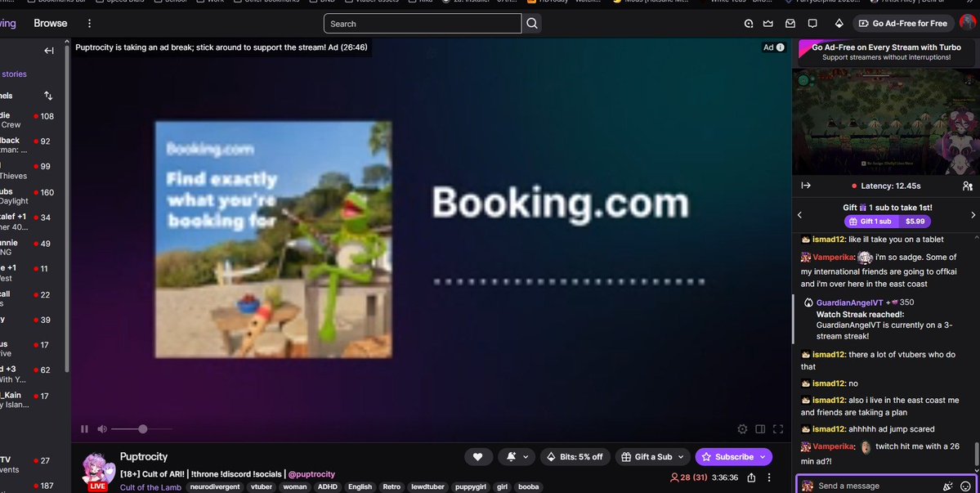Click the chat scrollbar
Image resolution: width=980 pixels, height=493 pixels.
tap(977, 455)
